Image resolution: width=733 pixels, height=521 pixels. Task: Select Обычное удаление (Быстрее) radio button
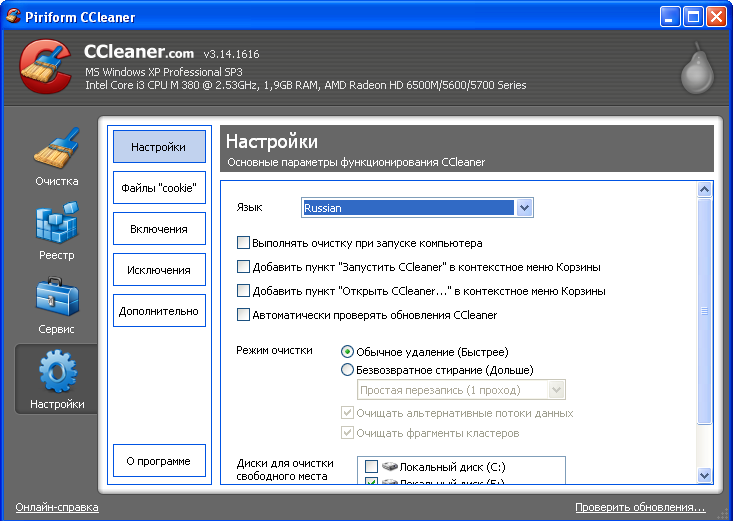point(347,351)
